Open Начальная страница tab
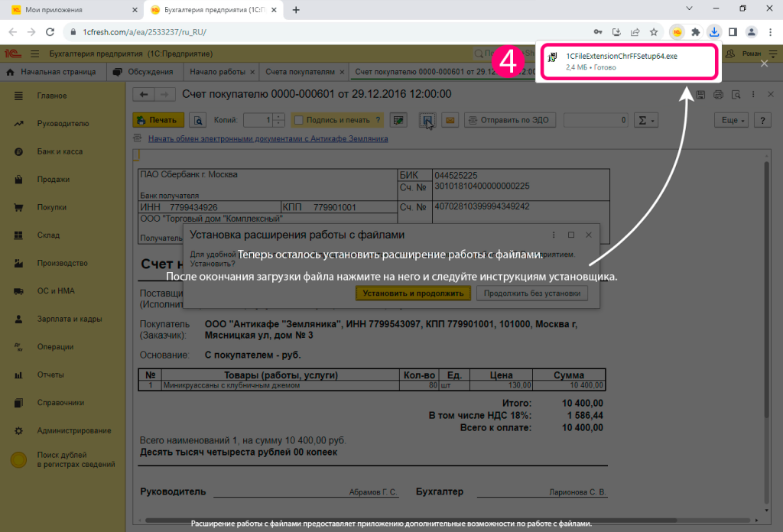The height and width of the screenshot is (532, 783). click(53, 72)
